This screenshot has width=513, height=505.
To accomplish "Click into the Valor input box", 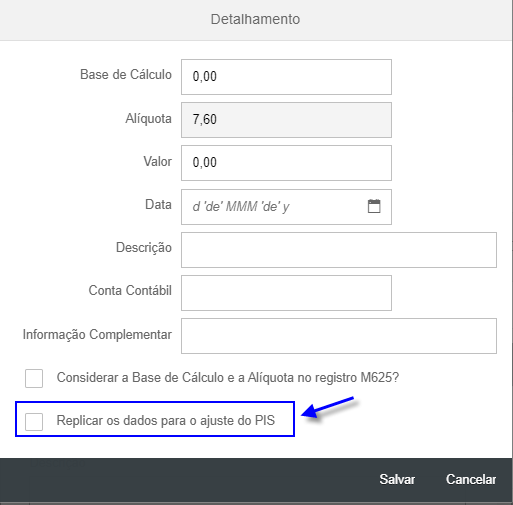I will [x=286, y=163].
